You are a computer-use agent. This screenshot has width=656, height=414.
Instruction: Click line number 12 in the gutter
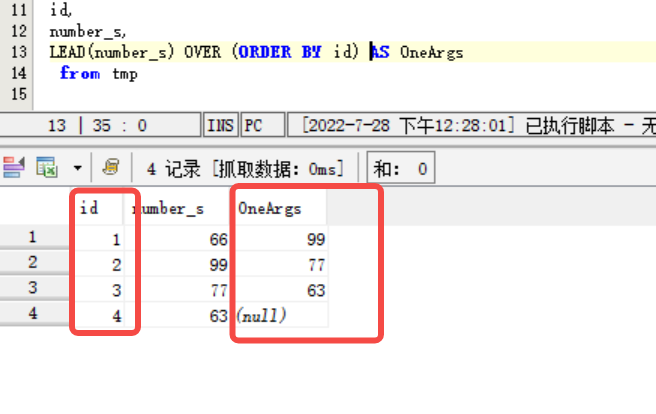click(x=19, y=31)
